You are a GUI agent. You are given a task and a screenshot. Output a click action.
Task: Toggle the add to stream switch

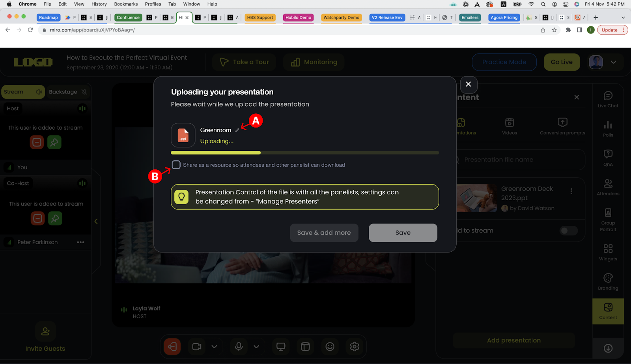569,230
